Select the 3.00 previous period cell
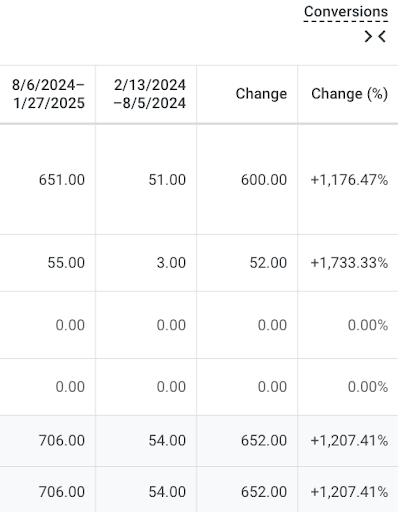The width and height of the screenshot is (398, 512). coord(171,263)
